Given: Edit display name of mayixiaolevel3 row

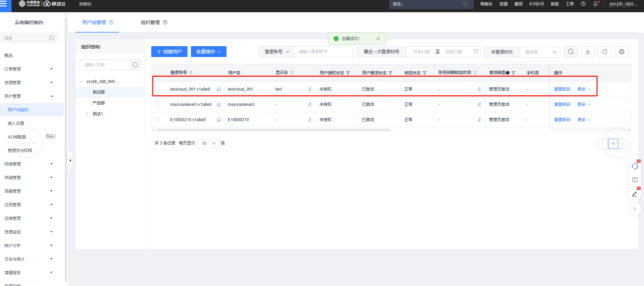Looking at the screenshot, I should tap(310, 104).
